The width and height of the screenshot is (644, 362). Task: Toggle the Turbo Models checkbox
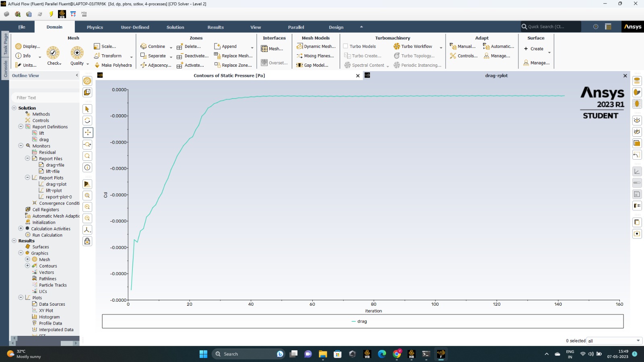(x=345, y=46)
